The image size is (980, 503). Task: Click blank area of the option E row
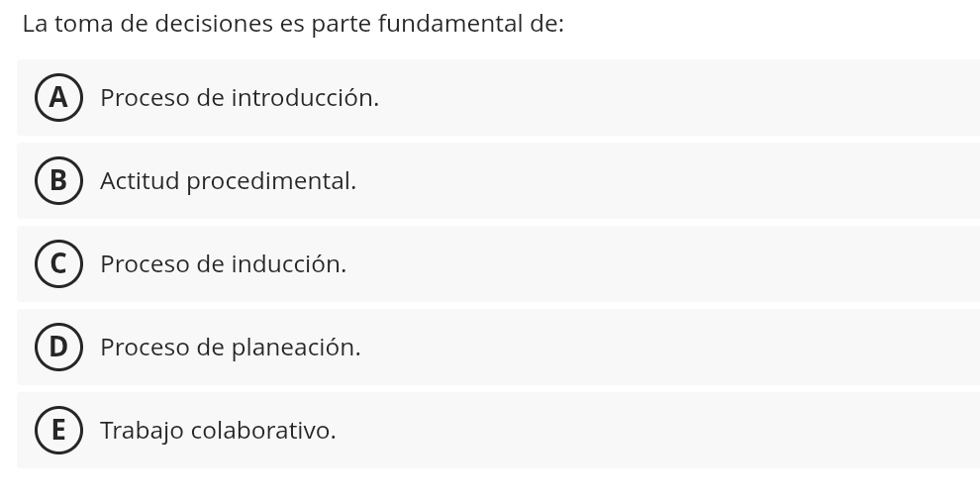(673, 431)
